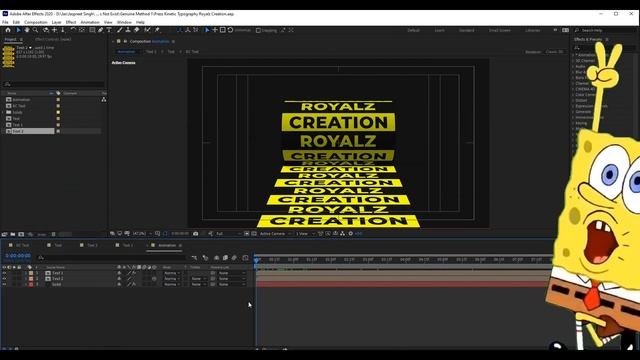Hide the Solid layer eye

(4, 284)
